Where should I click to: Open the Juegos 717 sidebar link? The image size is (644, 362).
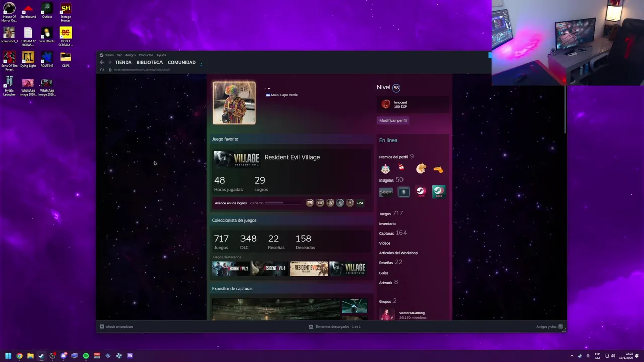(391, 214)
